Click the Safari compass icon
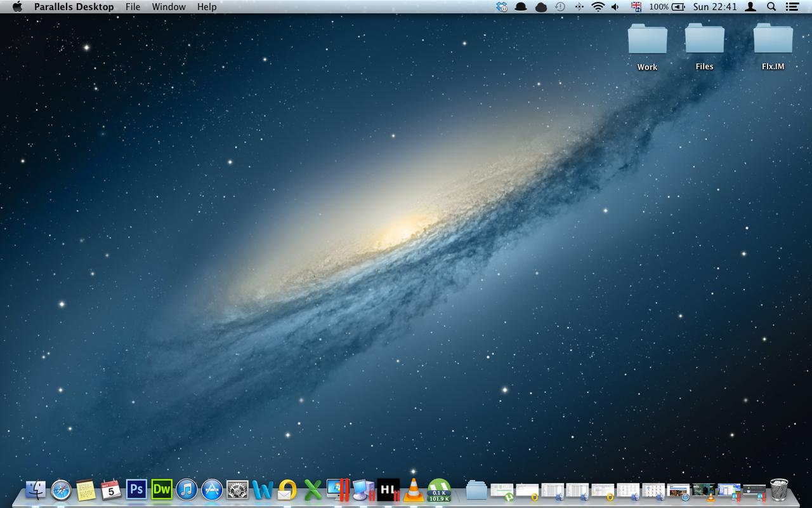Viewport: 812px width, 508px height. tap(61, 490)
